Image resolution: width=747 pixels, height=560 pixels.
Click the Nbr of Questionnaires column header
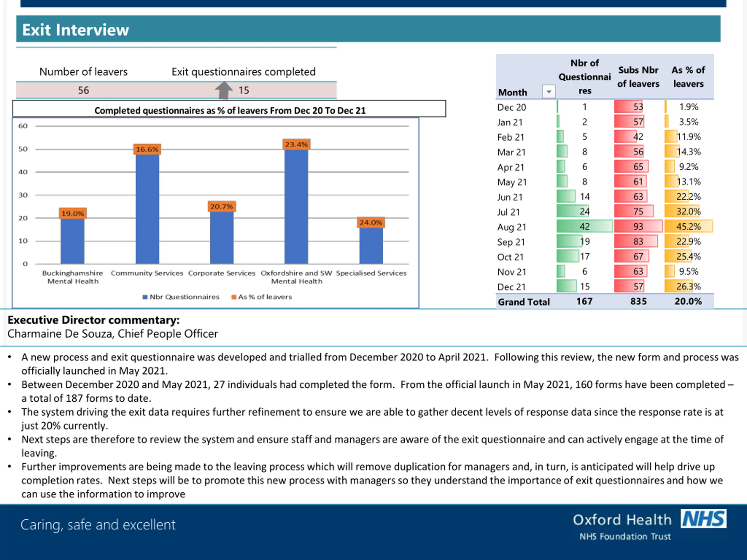click(584, 77)
